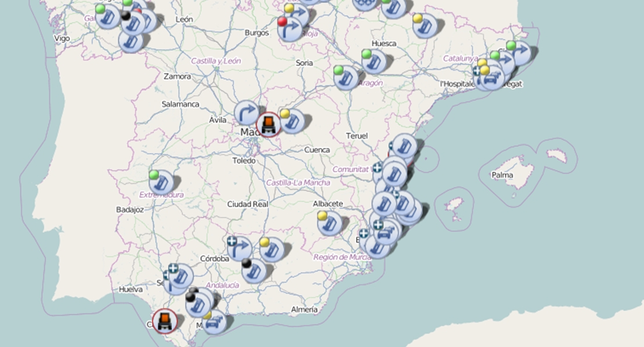Open the orange roadworks marker near Cádiz
The image size is (644, 347).
pos(165,320)
